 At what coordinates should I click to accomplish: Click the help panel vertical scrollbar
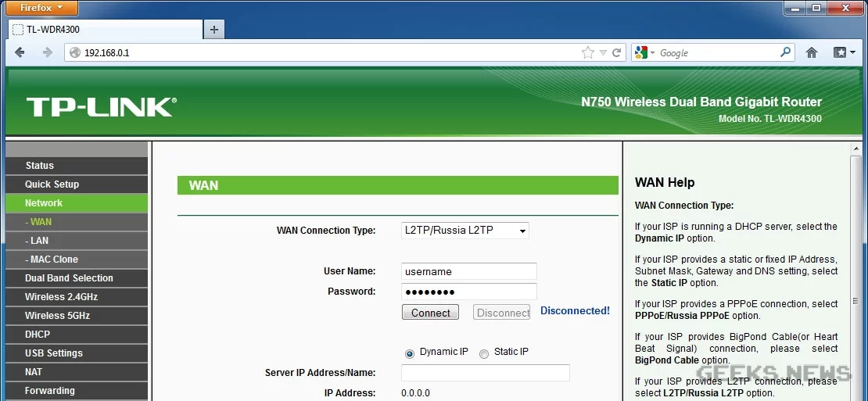pyautogui.click(x=856, y=274)
